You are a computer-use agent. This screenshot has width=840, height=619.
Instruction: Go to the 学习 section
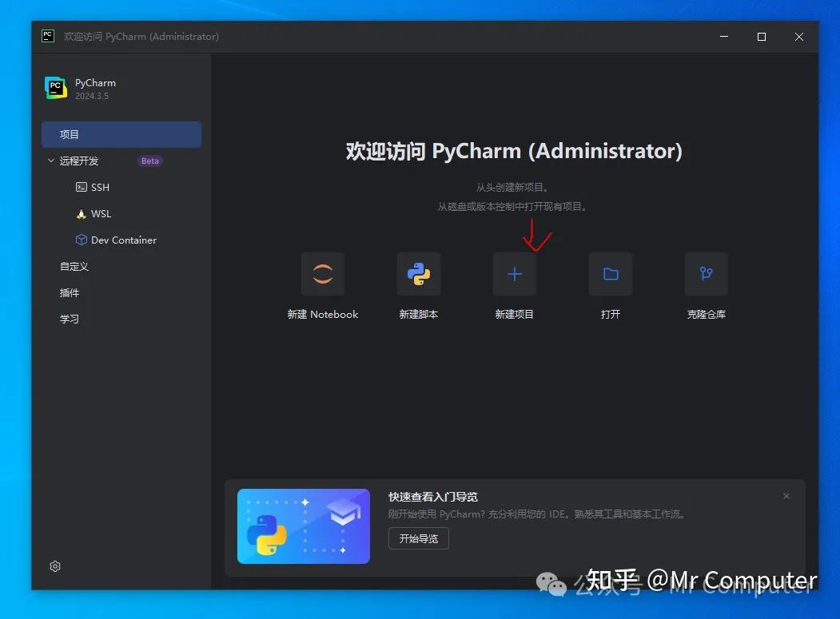click(69, 319)
